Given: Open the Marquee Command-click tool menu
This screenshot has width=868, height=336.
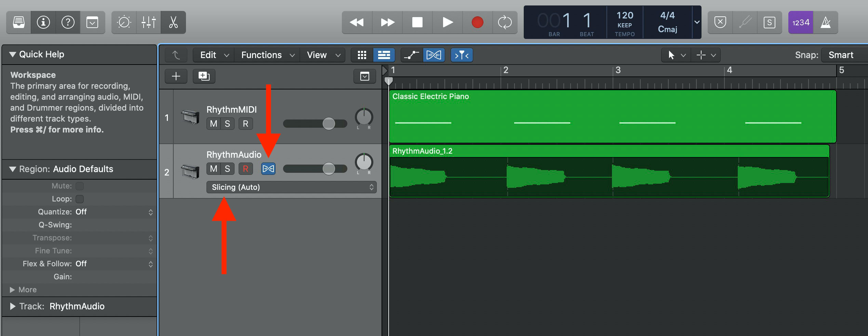Looking at the screenshot, I should [706, 55].
